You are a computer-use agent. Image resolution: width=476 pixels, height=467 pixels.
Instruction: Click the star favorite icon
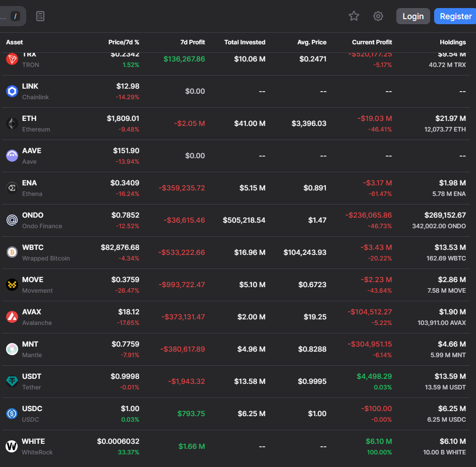[x=354, y=16]
